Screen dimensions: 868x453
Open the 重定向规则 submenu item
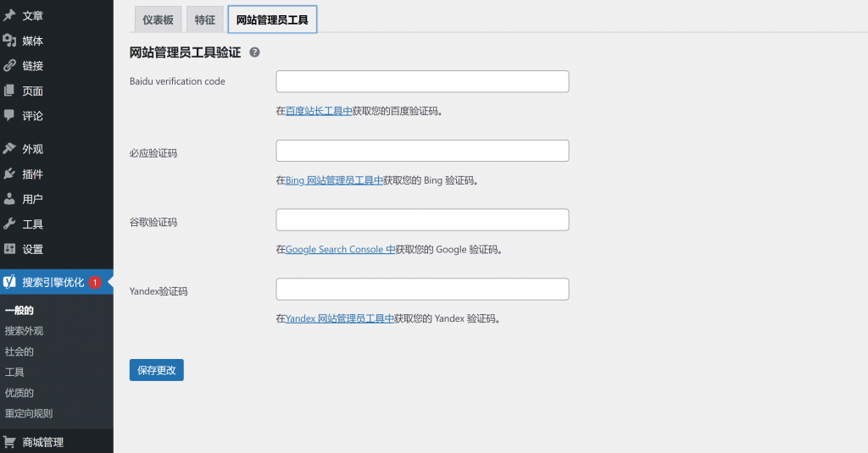[29, 413]
